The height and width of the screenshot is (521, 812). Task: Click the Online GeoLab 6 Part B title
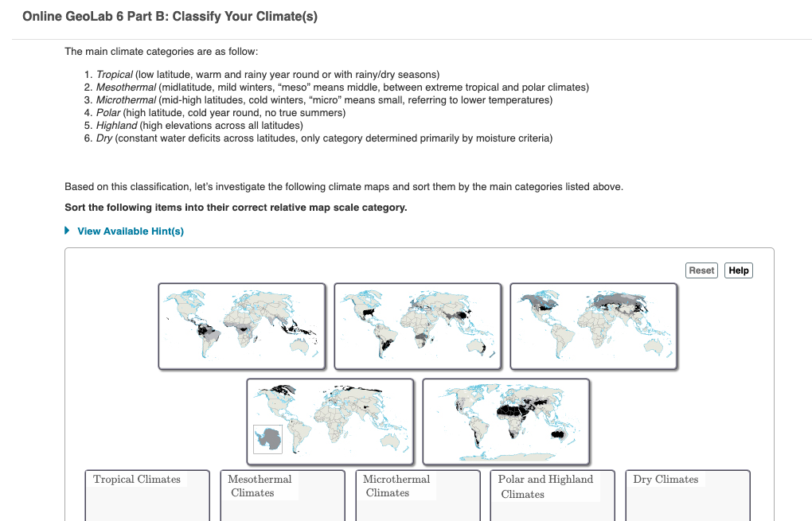pyautogui.click(x=172, y=15)
